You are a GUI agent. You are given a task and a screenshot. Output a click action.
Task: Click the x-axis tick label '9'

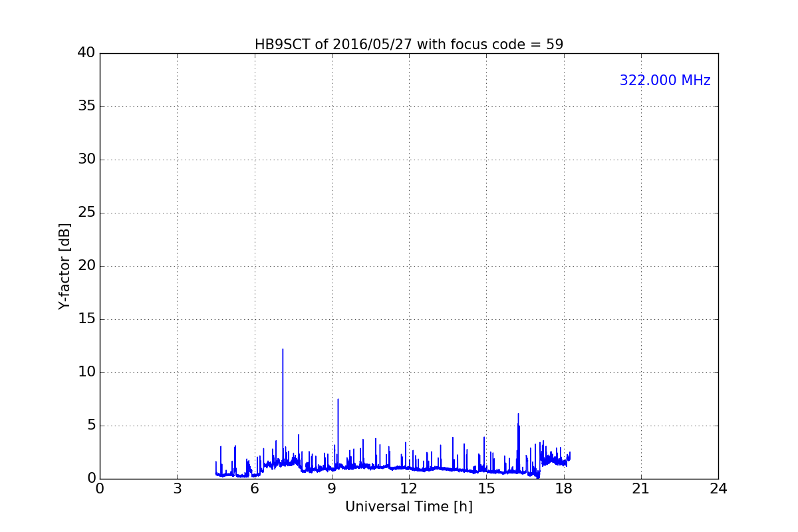point(332,489)
